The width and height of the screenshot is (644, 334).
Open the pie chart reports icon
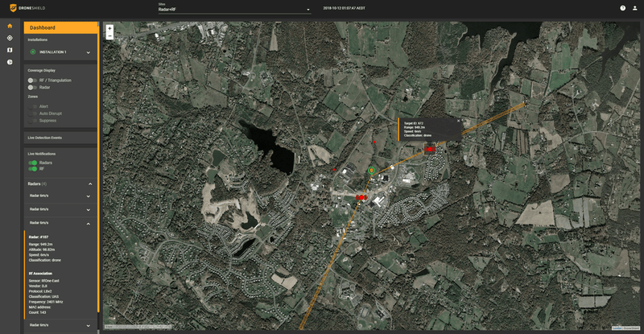coord(10,62)
